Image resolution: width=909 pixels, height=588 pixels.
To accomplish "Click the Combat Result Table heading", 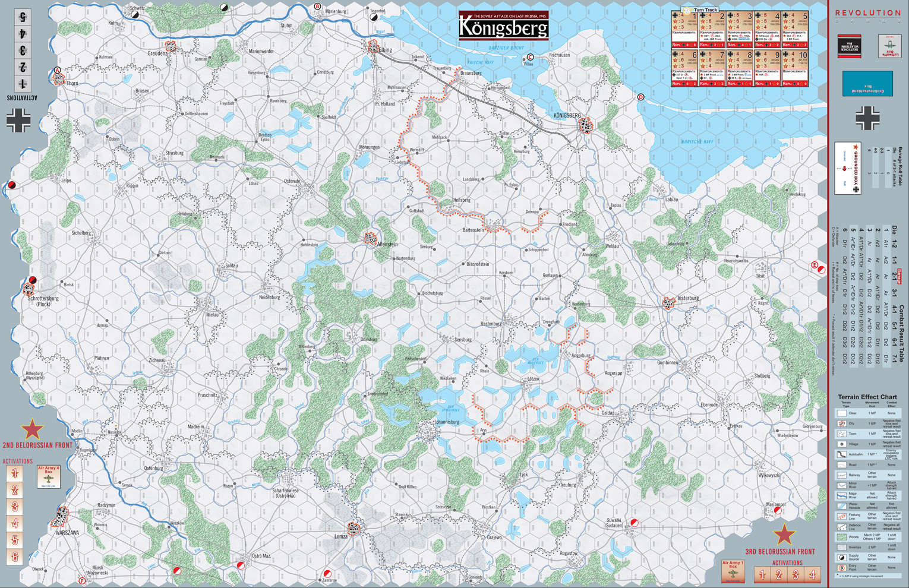I will pos(900,334).
